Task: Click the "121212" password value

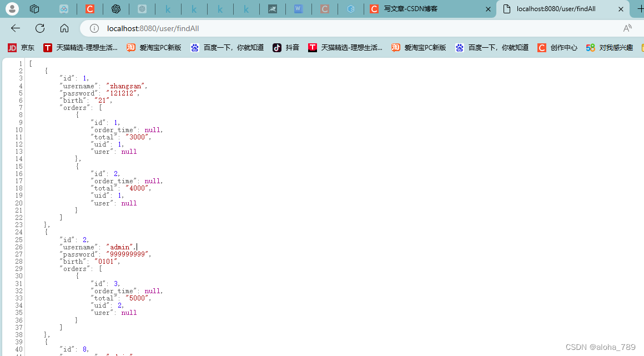Action: 122,93
